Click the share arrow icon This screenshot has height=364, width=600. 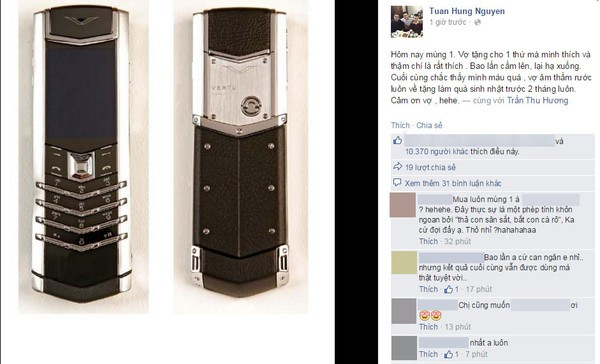click(398, 166)
